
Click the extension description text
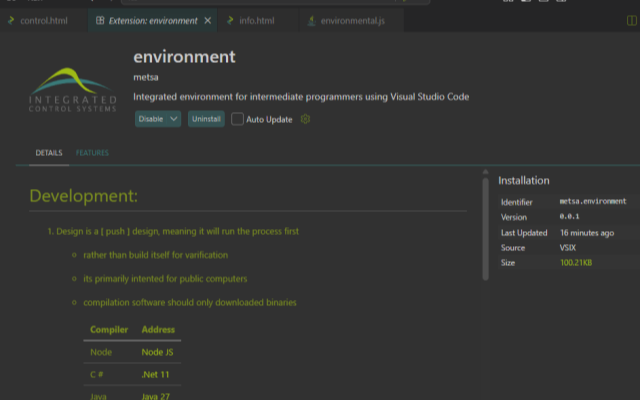tap(301, 97)
